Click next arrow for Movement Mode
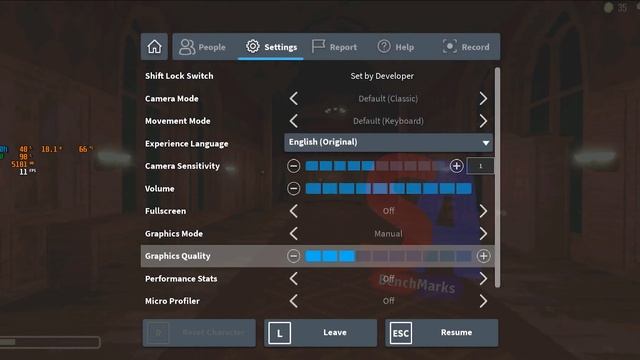 483,121
